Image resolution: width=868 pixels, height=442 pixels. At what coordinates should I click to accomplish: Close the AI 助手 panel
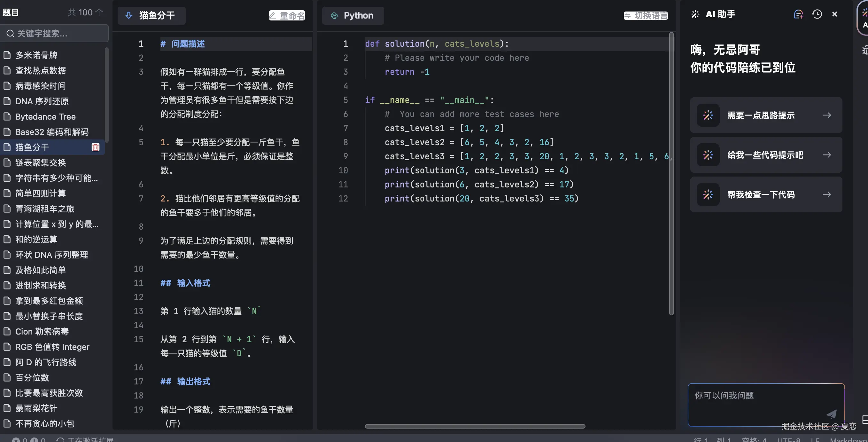click(x=835, y=14)
